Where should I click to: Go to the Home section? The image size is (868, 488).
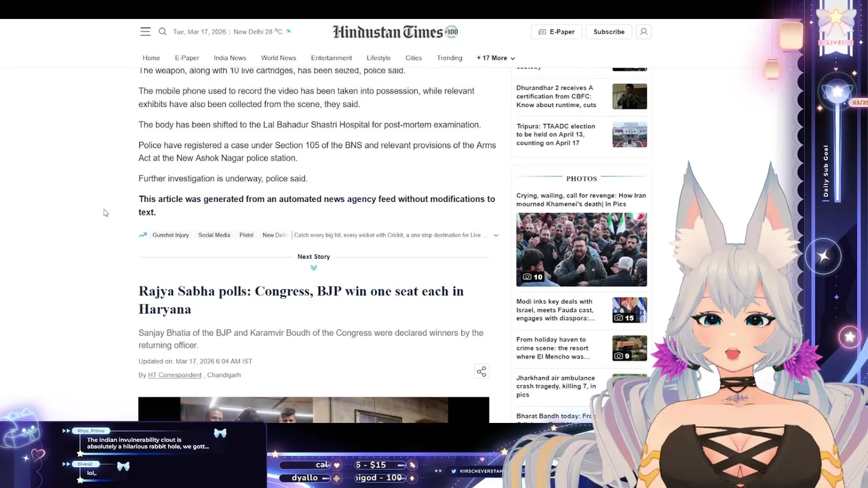(151, 58)
